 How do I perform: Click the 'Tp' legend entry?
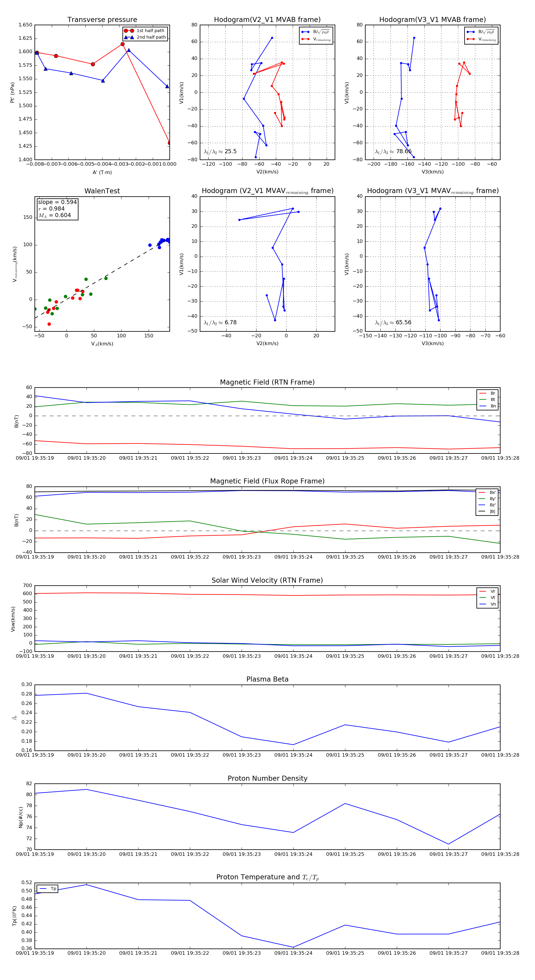click(48, 889)
